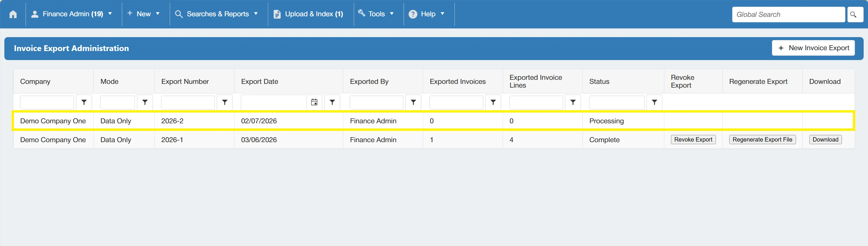Click the New Invoice Export button
This screenshot has height=246, width=868.
click(x=813, y=48)
